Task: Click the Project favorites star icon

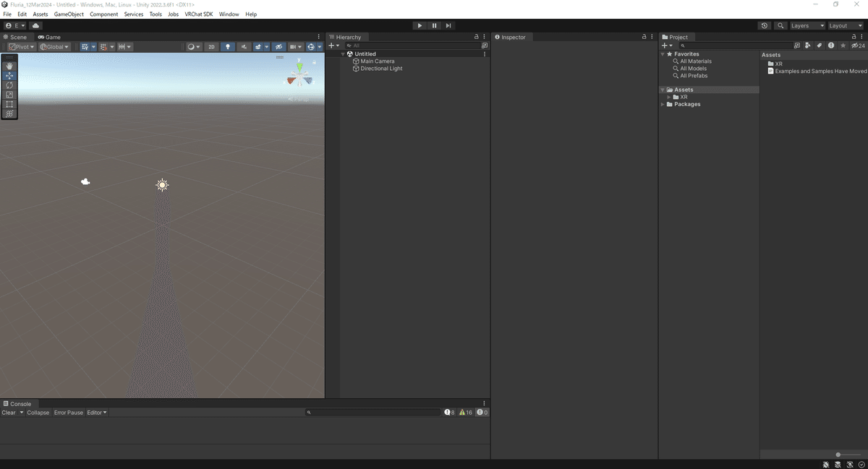Action: point(843,46)
